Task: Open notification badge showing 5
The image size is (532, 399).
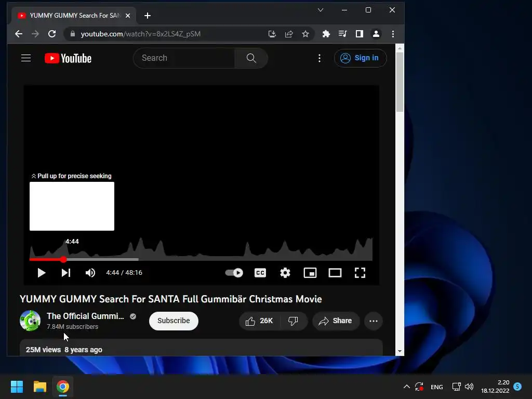Action: pyautogui.click(x=517, y=386)
